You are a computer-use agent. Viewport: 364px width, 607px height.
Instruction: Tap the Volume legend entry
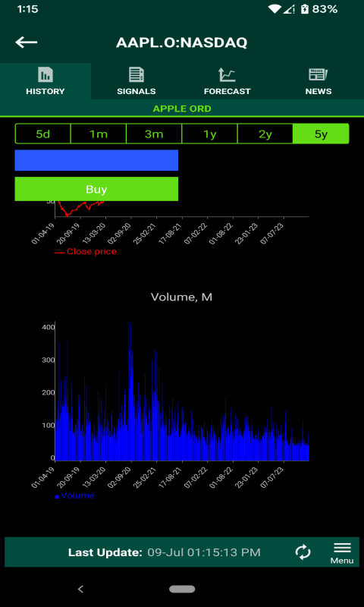pyautogui.click(x=74, y=495)
